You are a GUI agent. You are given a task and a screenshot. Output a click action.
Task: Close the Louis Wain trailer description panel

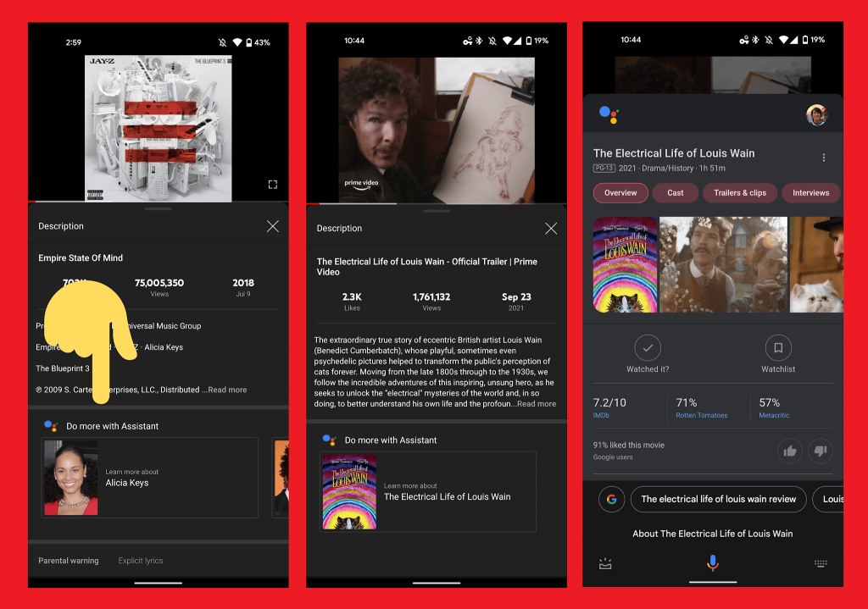coord(551,229)
